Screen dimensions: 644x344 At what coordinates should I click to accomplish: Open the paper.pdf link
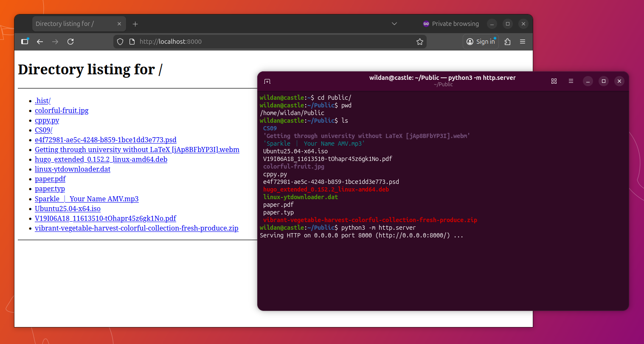50,179
